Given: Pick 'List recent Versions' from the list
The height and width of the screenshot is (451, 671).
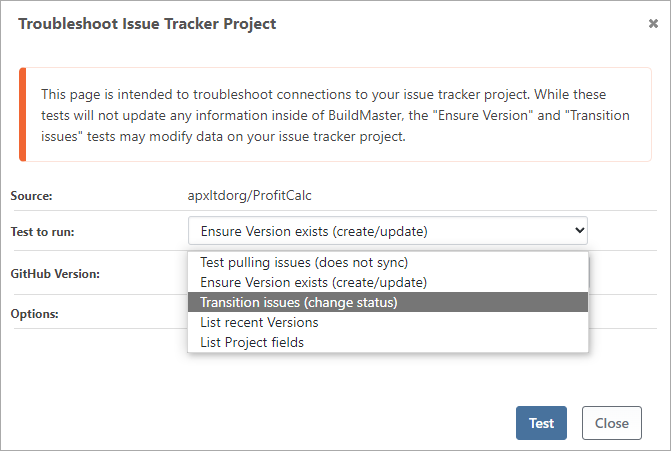Looking at the screenshot, I should click(x=259, y=322).
